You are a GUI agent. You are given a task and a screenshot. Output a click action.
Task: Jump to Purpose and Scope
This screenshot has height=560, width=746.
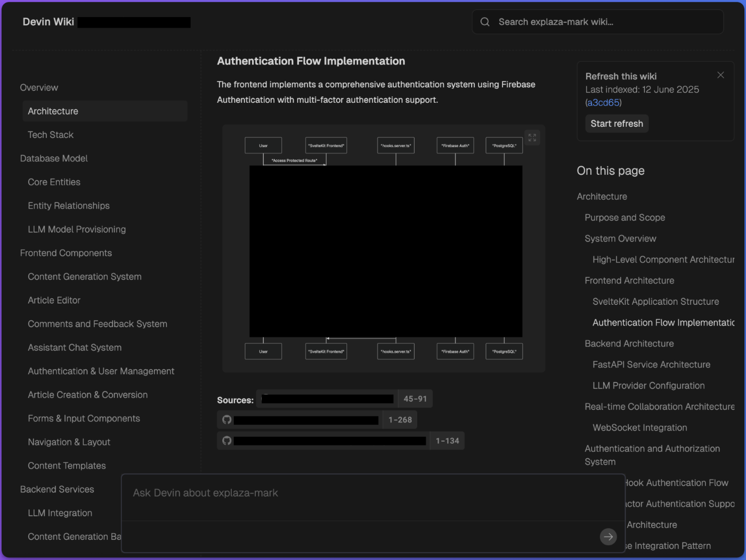click(625, 217)
